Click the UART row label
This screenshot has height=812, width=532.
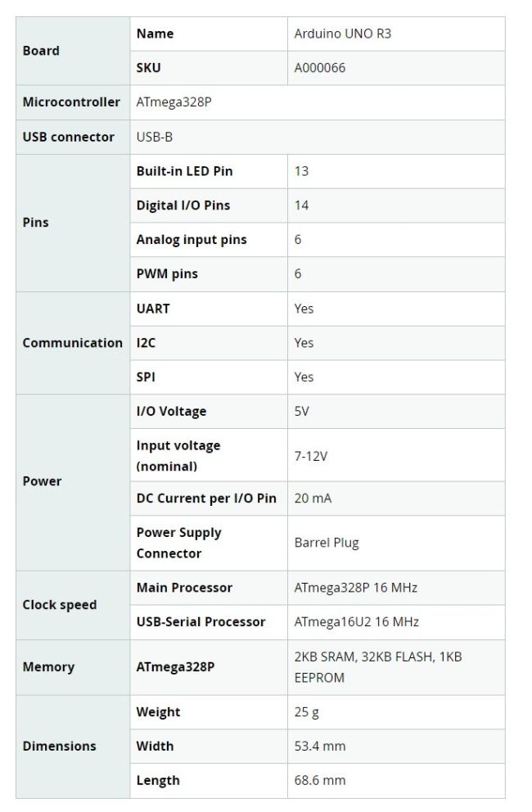point(151,309)
